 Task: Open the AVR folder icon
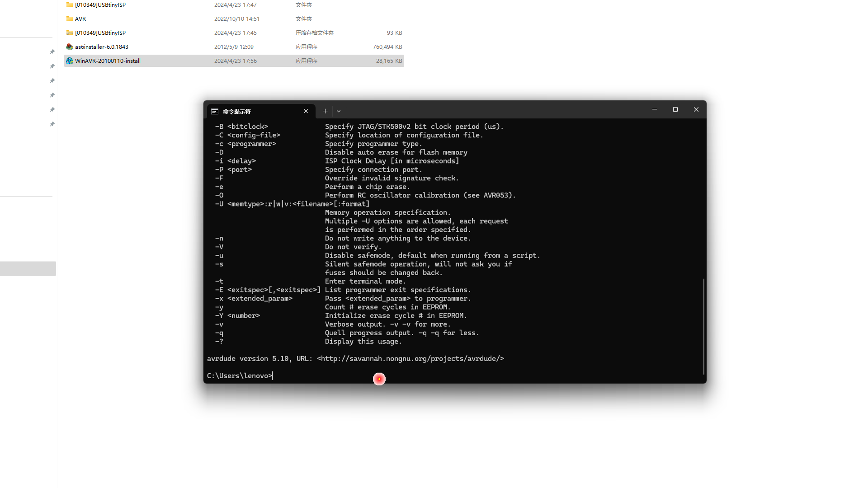(69, 19)
